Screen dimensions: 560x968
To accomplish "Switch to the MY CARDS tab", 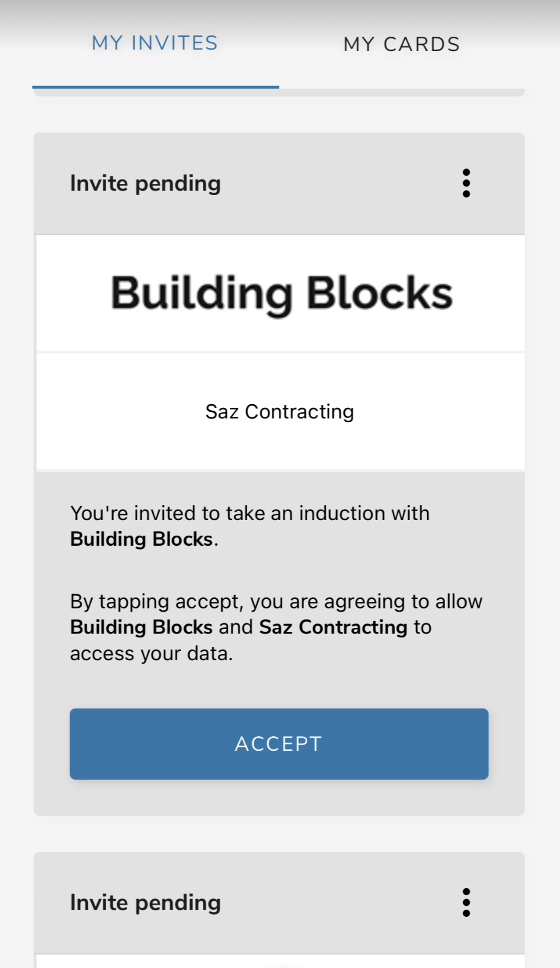I will pos(402,44).
